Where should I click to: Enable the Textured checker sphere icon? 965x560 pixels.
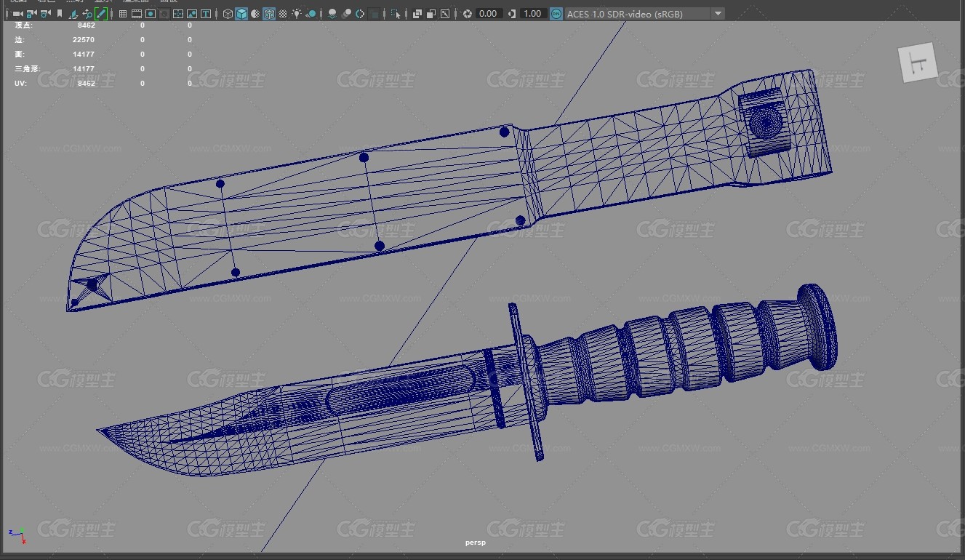284,13
